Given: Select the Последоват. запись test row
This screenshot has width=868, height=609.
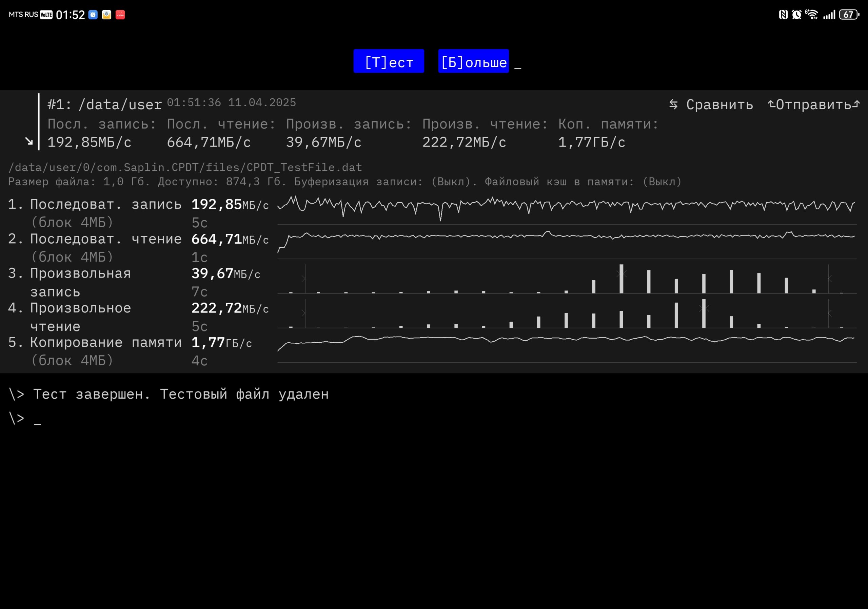Looking at the screenshot, I should 138,213.
